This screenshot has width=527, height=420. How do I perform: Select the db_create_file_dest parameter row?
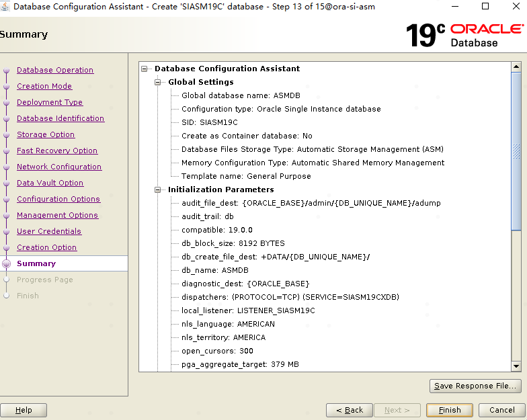click(x=276, y=257)
